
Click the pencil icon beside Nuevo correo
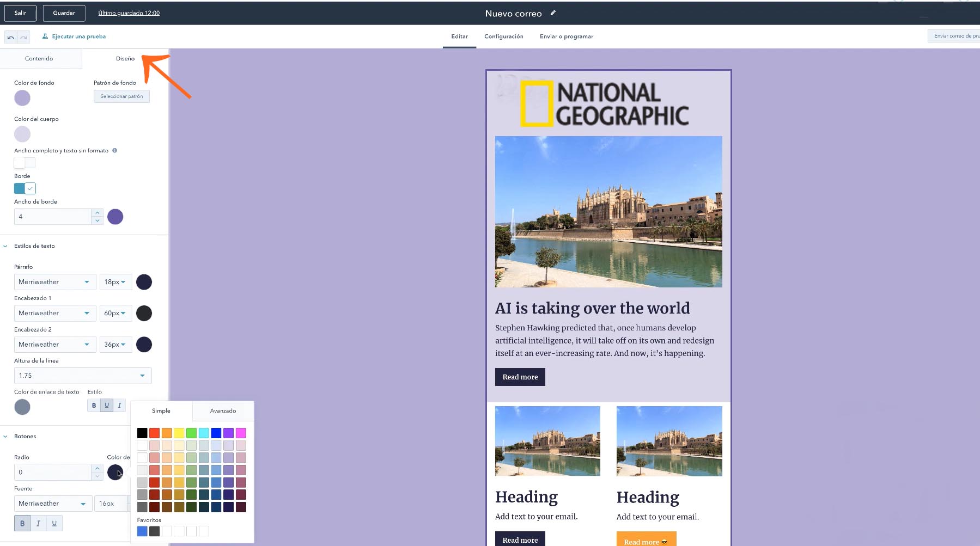point(553,13)
